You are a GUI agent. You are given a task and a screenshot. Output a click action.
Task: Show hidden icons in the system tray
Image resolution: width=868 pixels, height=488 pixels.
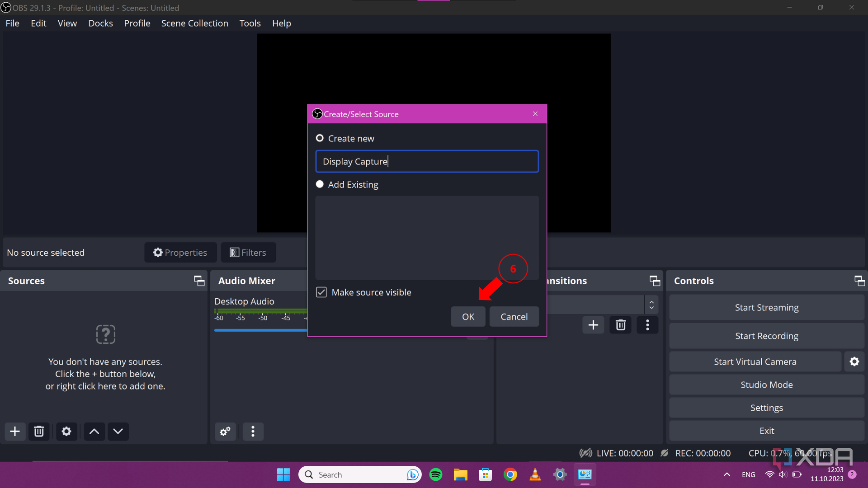(x=727, y=474)
